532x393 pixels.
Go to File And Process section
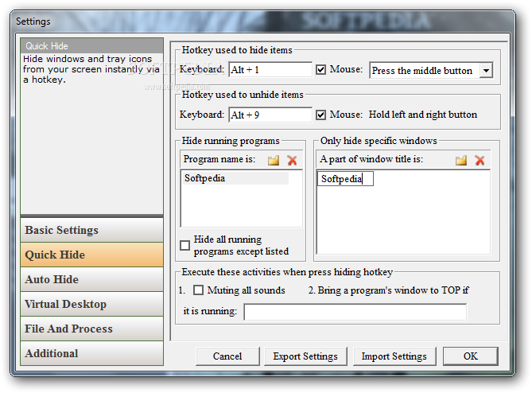coord(91,329)
